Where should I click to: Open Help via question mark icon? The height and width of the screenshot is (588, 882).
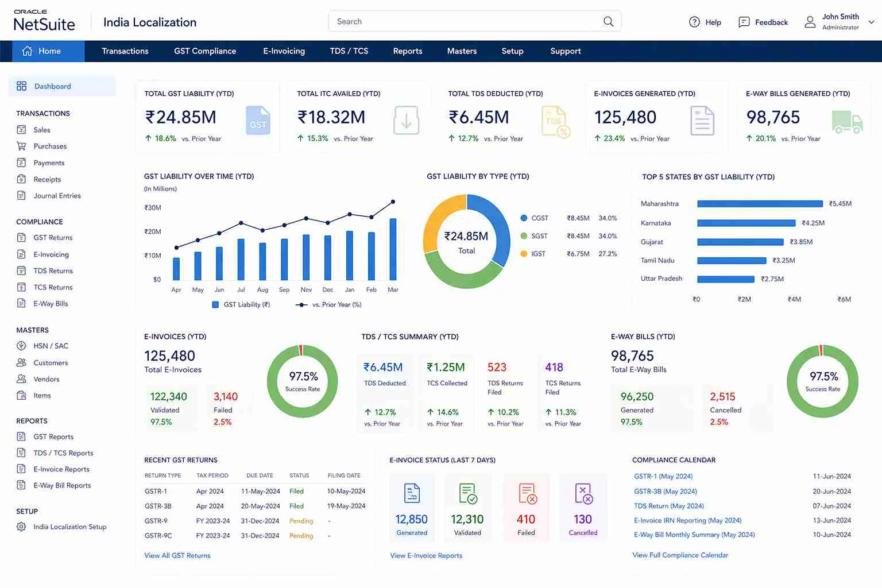(x=694, y=22)
